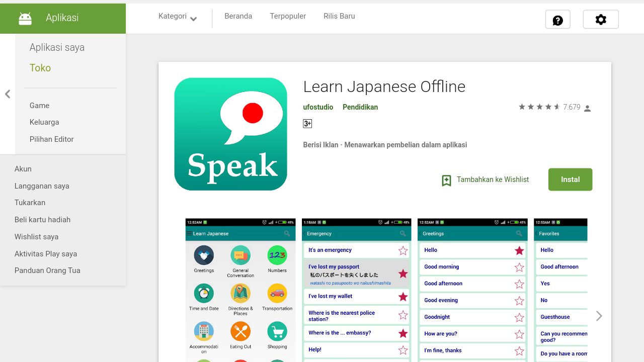Open Langganan saya page

[x=42, y=186]
